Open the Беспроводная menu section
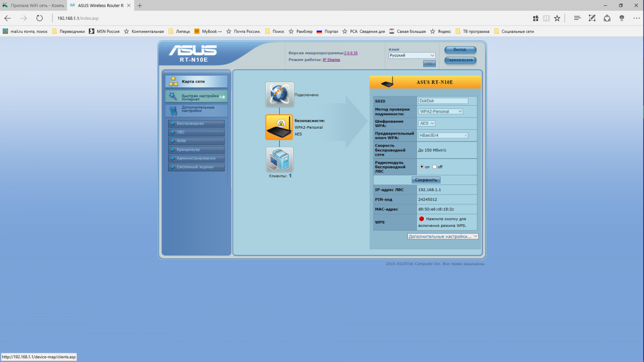The height and width of the screenshot is (362, 644). tap(196, 123)
